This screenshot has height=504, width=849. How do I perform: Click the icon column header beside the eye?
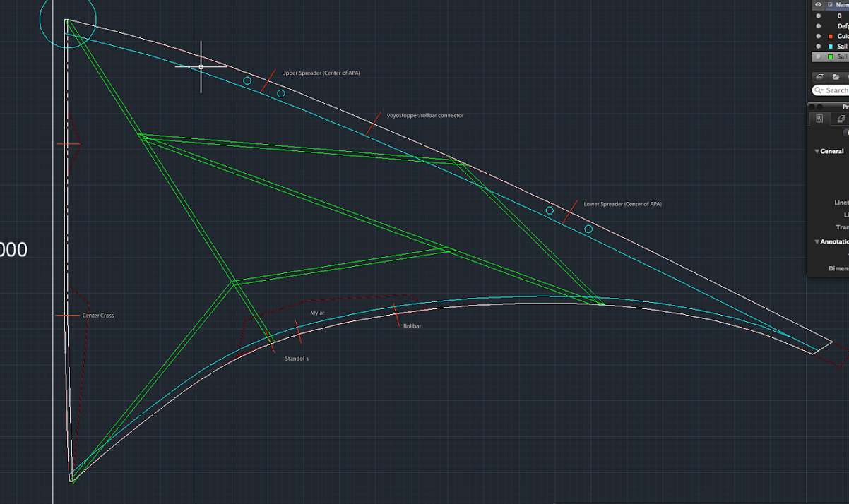coord(830,4)
